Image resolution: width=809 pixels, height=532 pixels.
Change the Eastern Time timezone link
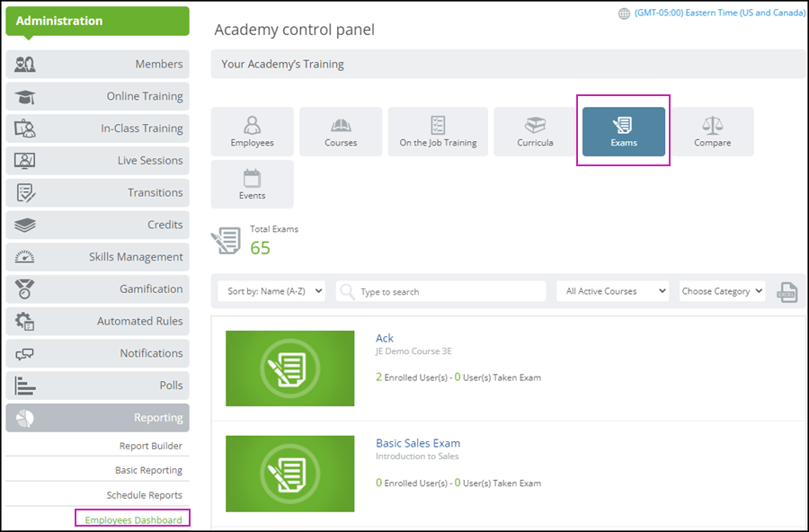pos(720,13)
